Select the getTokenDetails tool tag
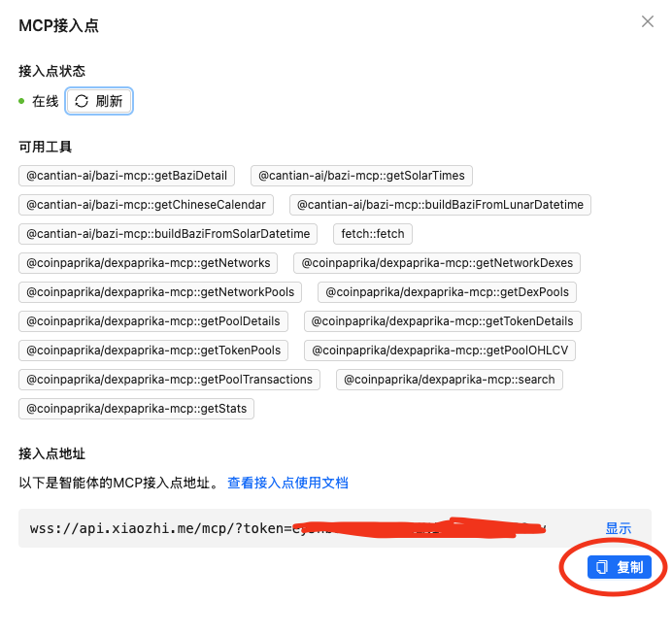672x635 pixels. click(x=443, y=321)
